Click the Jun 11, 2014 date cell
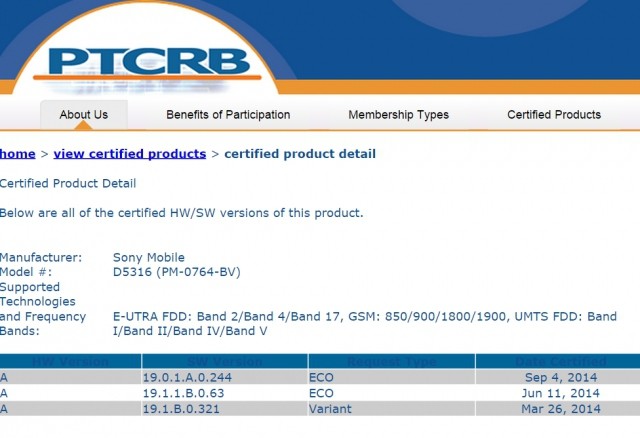 coord(560,393)
